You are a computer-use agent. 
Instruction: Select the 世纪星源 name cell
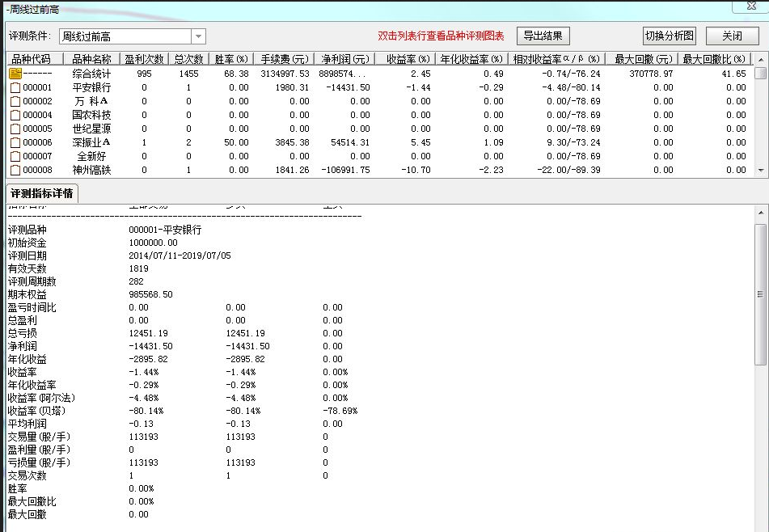coord(91,129)
